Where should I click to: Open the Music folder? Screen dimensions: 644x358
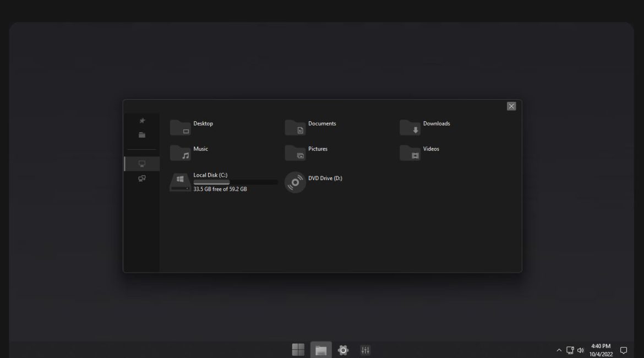pos(180,153)
